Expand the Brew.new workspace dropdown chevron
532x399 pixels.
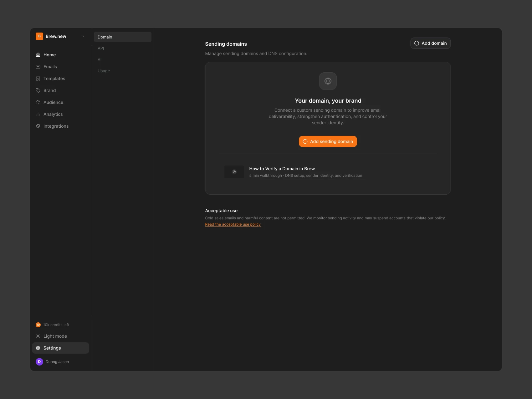point(84,36)
